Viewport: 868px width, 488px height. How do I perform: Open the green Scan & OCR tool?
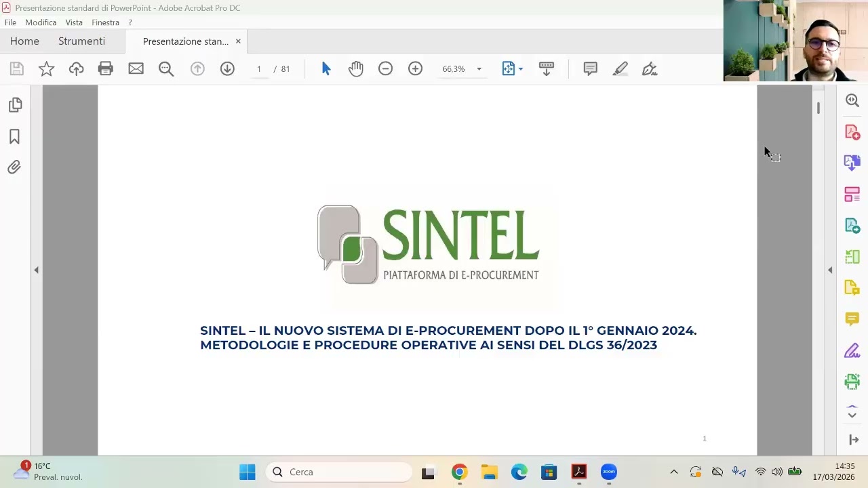click(x=852, y=257)
